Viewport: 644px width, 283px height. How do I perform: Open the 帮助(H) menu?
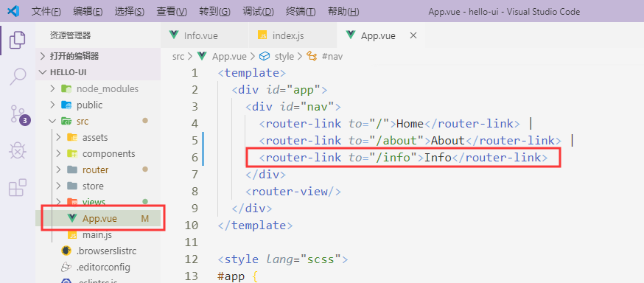[344, 12]
